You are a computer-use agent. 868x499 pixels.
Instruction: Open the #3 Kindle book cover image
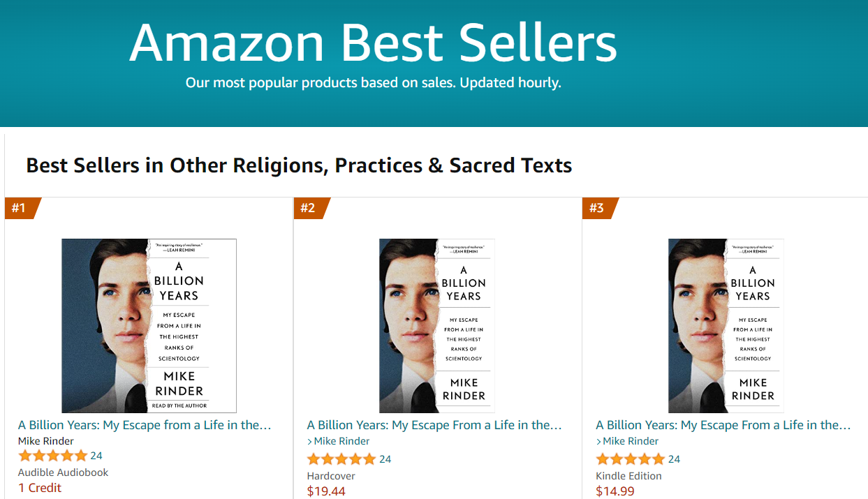pos(726,326)
